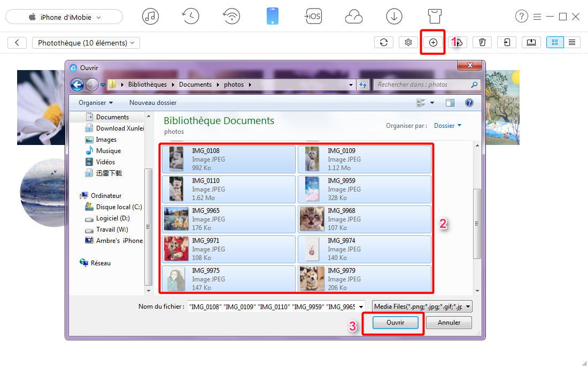Screen dimensions: 588x367
Task: Open the help question mark in AnyTrans
Action: [x=522, y=17]
